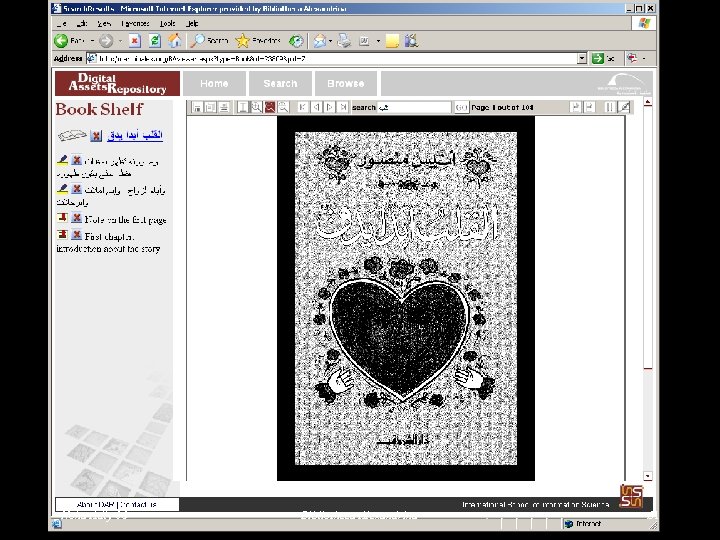This screenshot has width=720, height=540.
Task: Click the page scrollbar up arrow
Action: pos(647,102)
